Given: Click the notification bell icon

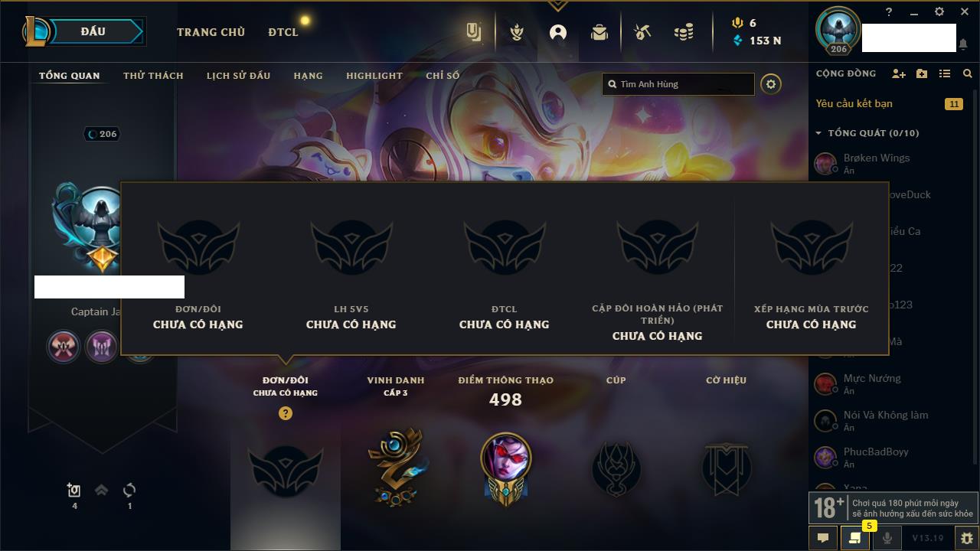Looking at the screenshot, I should click(962, 44).
